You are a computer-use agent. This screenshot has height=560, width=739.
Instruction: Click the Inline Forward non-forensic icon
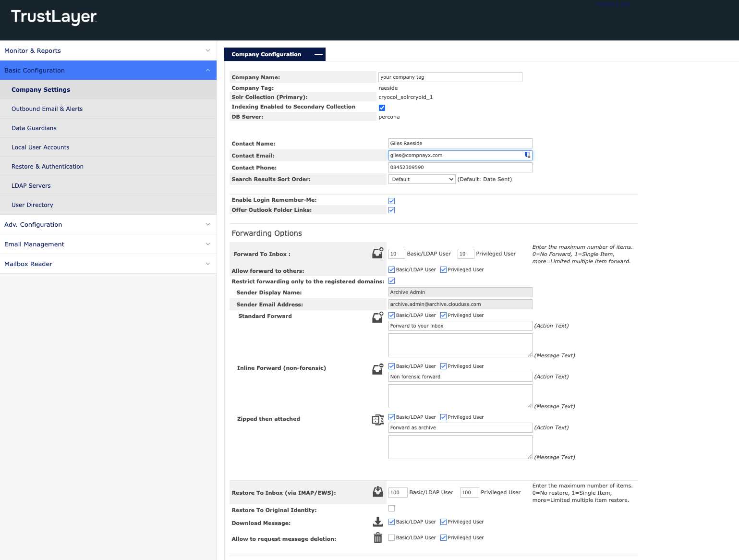378,369
